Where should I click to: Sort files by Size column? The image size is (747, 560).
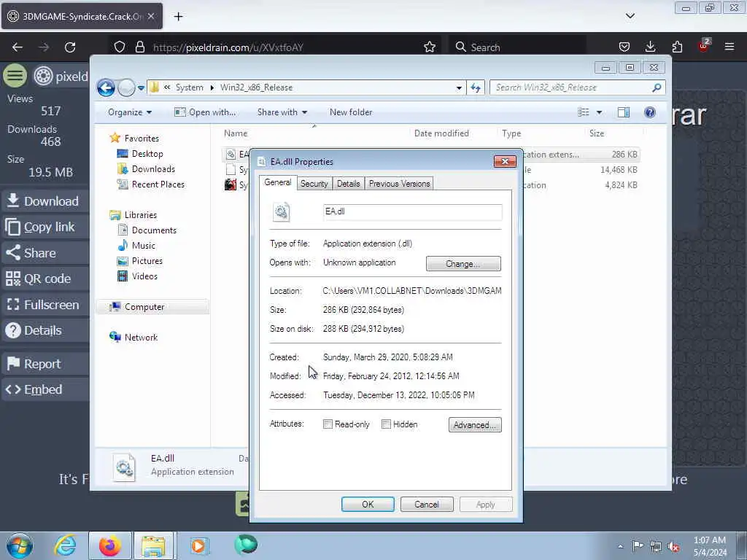(x=597, y=133)
